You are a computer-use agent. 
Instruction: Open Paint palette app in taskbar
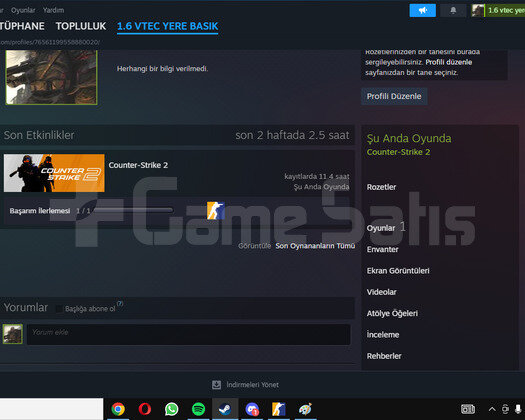click(x=305, y=409)
